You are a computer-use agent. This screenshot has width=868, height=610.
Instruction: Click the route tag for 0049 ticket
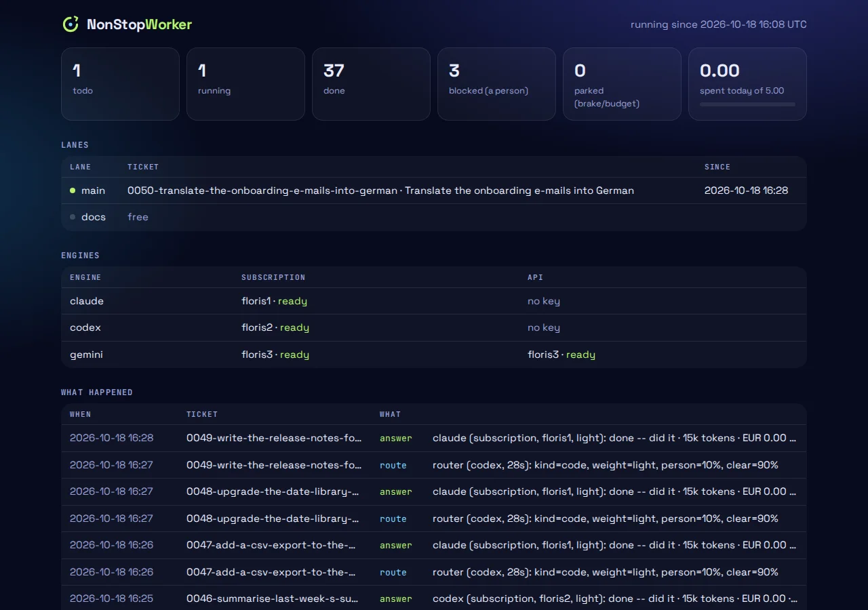coord(393,465)
